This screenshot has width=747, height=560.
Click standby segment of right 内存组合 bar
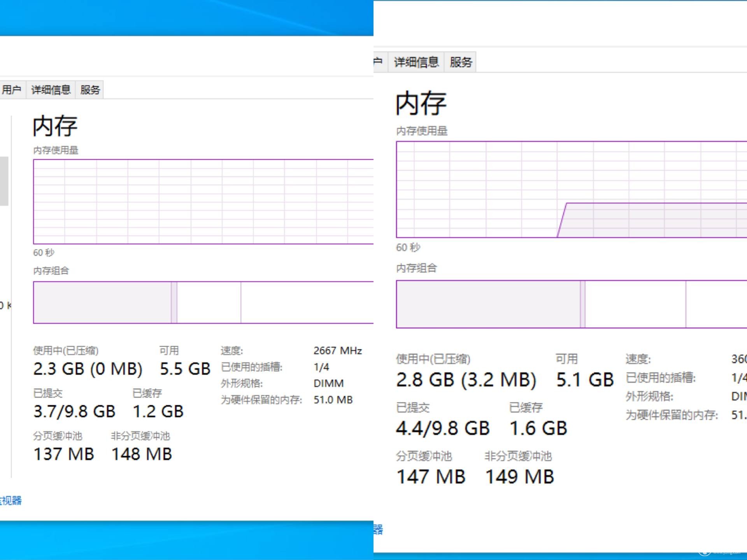tap(635, 304)
